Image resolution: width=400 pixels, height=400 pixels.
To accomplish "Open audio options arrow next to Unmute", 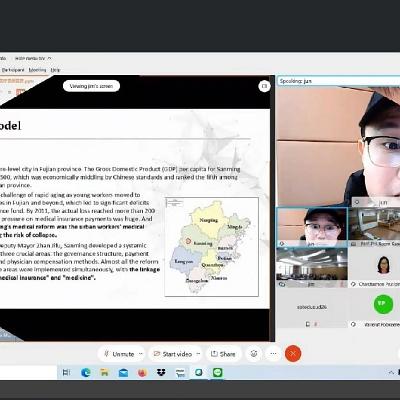I will (141, 354).
